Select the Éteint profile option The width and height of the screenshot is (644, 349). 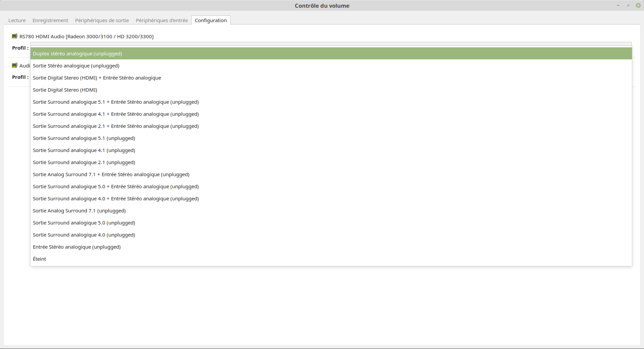coord(40,259)
